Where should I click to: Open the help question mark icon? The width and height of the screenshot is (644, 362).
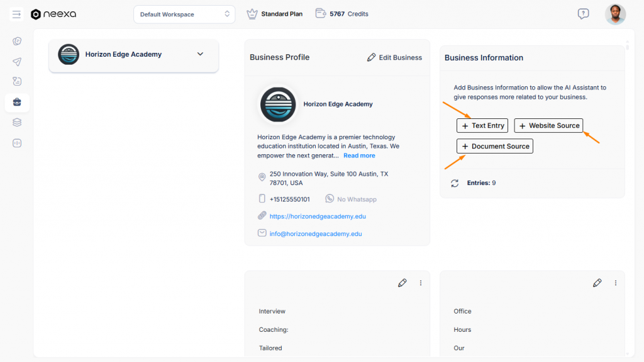pyautogui.click(x=583, y=14)
